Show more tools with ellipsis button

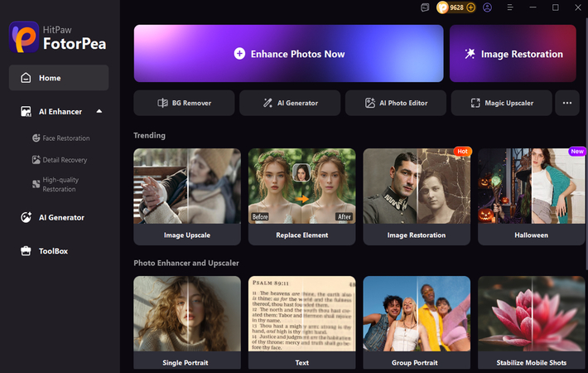[x=567, y=103]
